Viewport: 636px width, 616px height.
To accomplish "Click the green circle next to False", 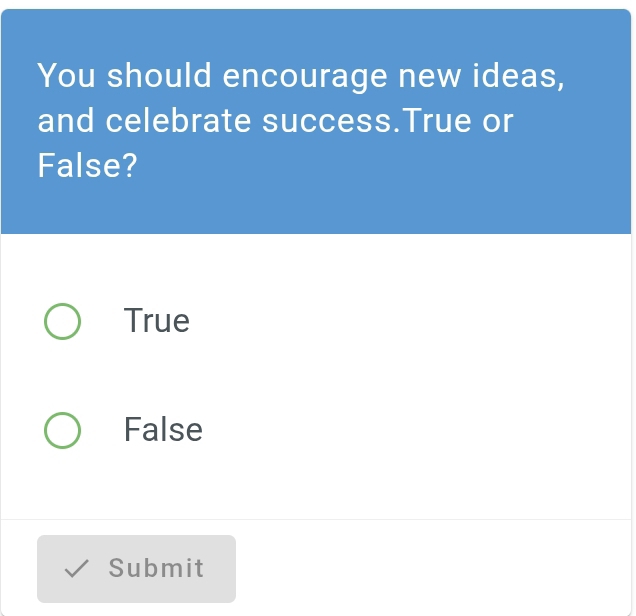I will (62, 430).
